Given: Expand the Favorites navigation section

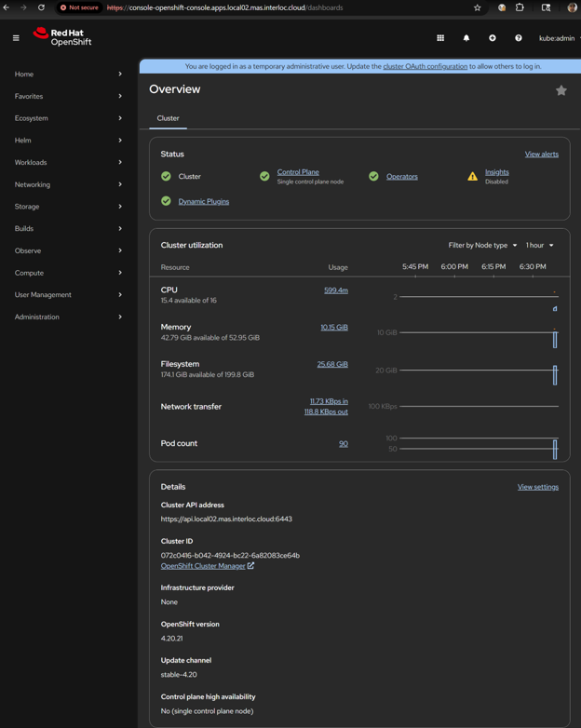Looking at the screenshot, I should (x=68, y=96).
